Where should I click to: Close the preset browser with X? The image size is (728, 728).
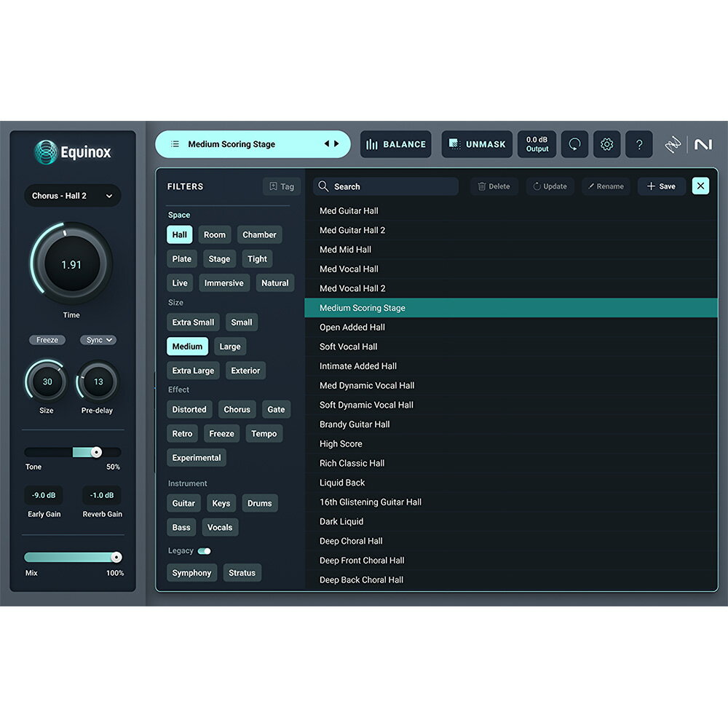pyautogui.click(x=700, y=186)
